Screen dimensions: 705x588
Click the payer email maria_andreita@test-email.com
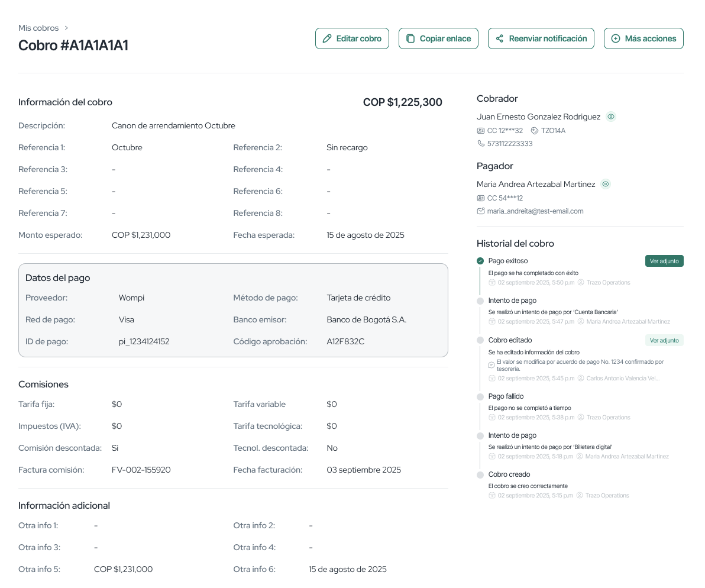coord(535,211)
